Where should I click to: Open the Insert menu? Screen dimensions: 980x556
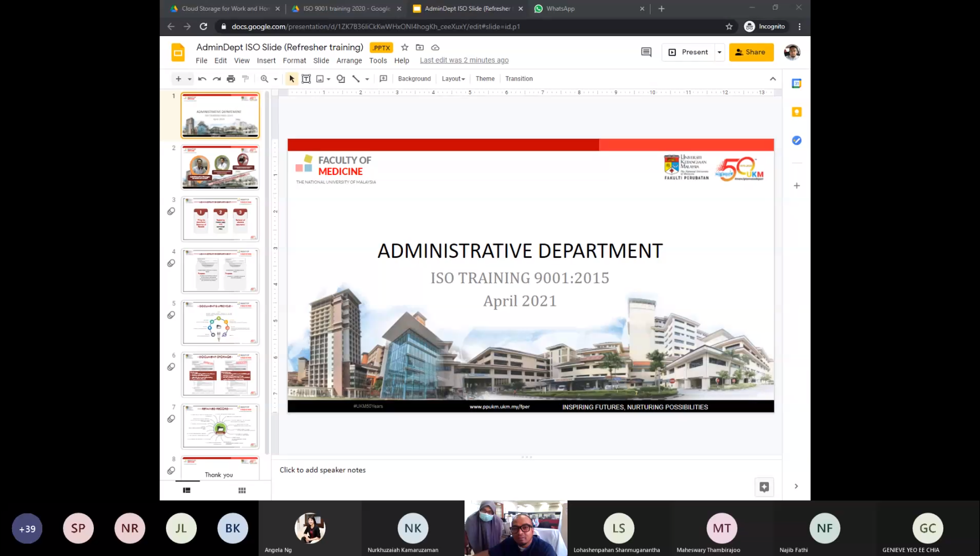click(266, 61)
